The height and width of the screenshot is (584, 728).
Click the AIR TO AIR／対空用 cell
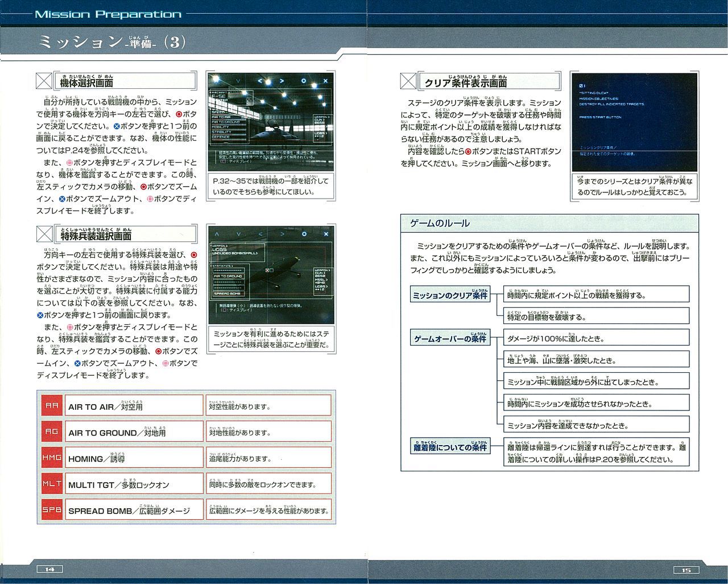pos(134,405)
